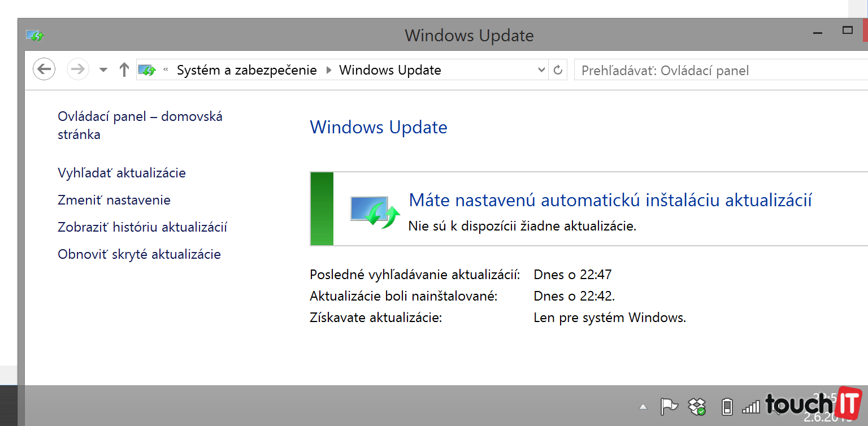Open the recent locations dropdown arrow

(x=103, y=70)
